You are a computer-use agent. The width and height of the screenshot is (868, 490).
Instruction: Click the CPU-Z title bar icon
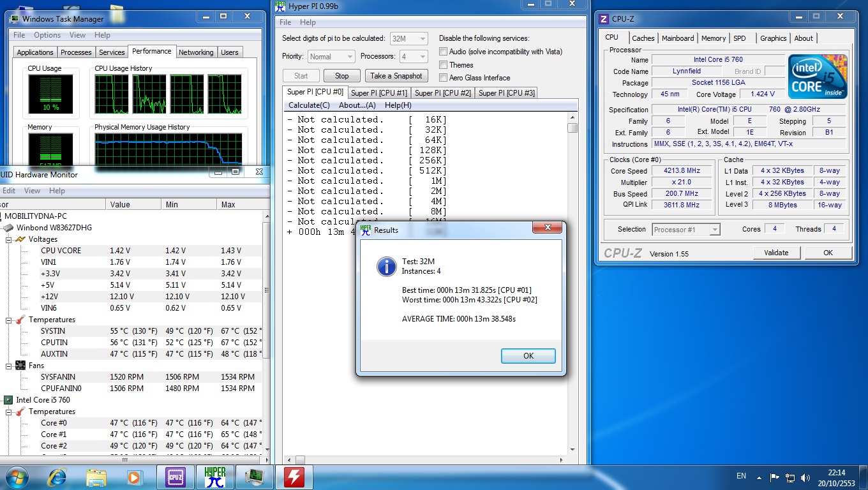coord(604,19)
